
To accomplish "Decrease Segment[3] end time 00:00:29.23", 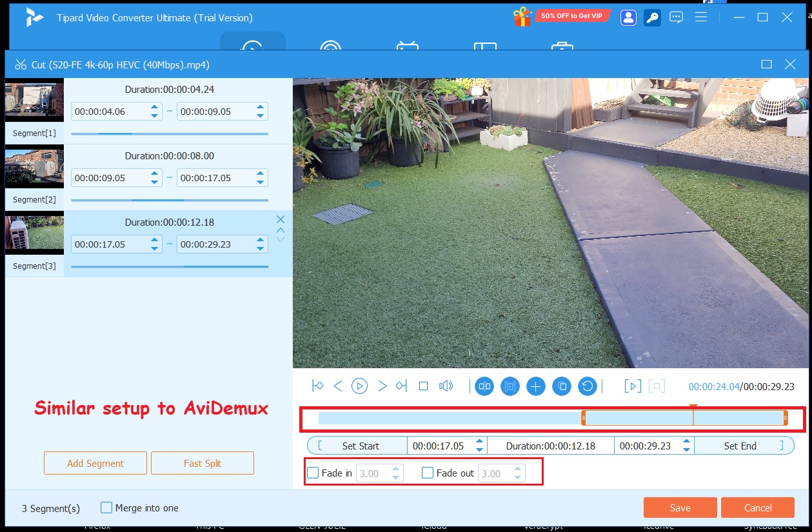I will pyautogui.click(x=260, y=249).
